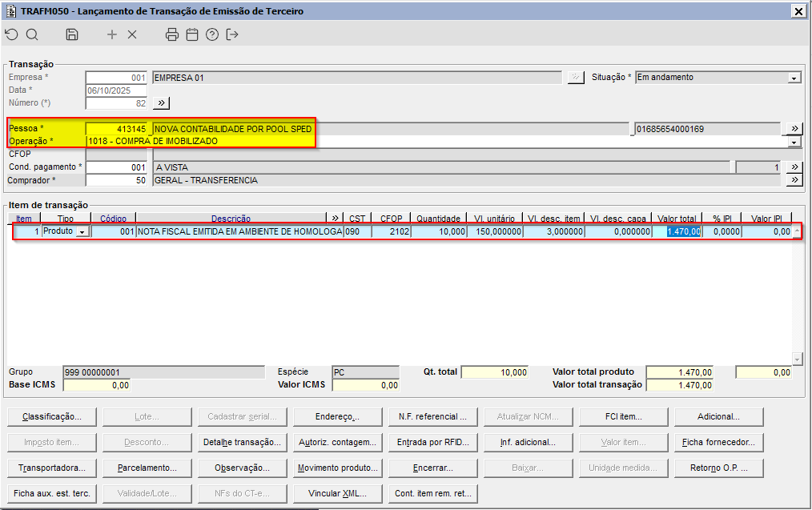Click item grid scrollbar down arrow
Image resolution: width=812 pixels, height=510 pixels.
click(797, 359)
